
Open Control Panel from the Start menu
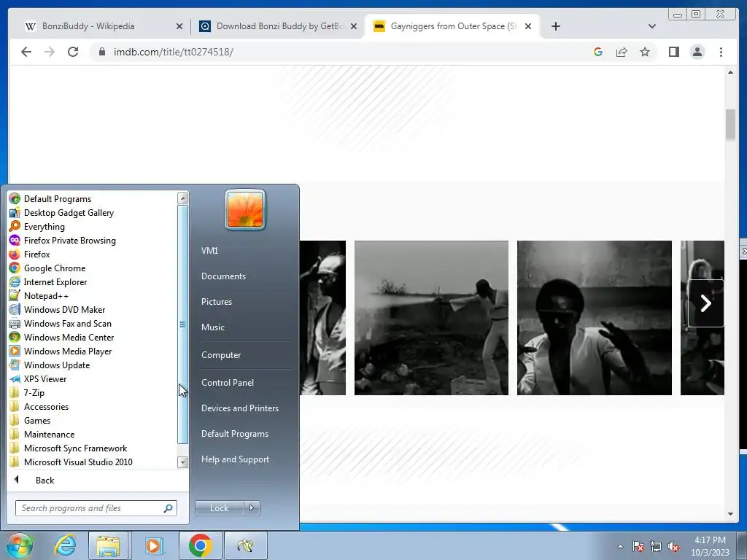[x=228, y=383]
